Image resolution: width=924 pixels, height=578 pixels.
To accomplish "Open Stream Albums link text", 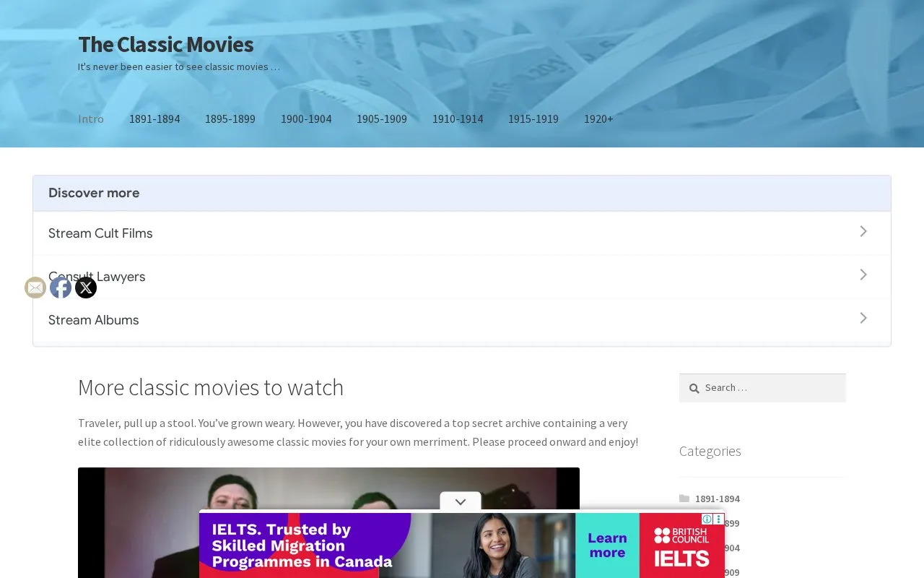I will click(x=94, y=320).
